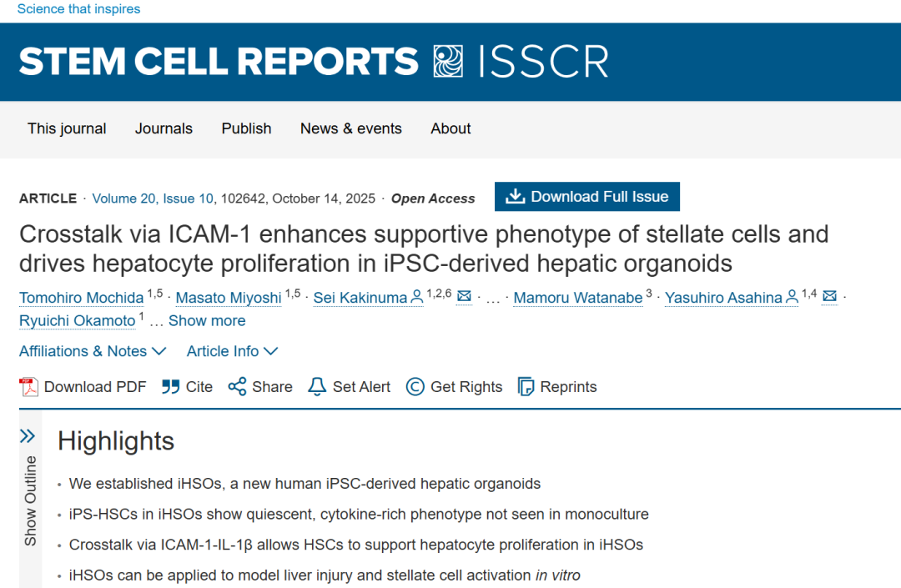Expand Affiliations & Notes section

[x=93, y=351]
